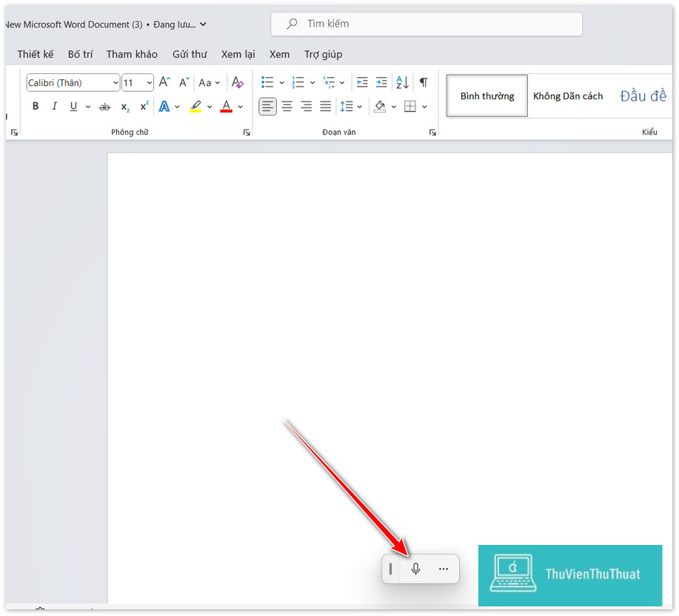Open the Change Case Aa dropdown
679x616 pixels.
pyautogui.click(x=210, y=82)
